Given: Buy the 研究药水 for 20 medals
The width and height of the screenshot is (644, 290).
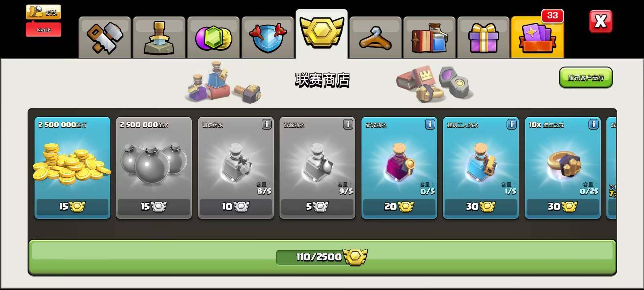Looking at the screenshot, I should (x=399, y=206).
